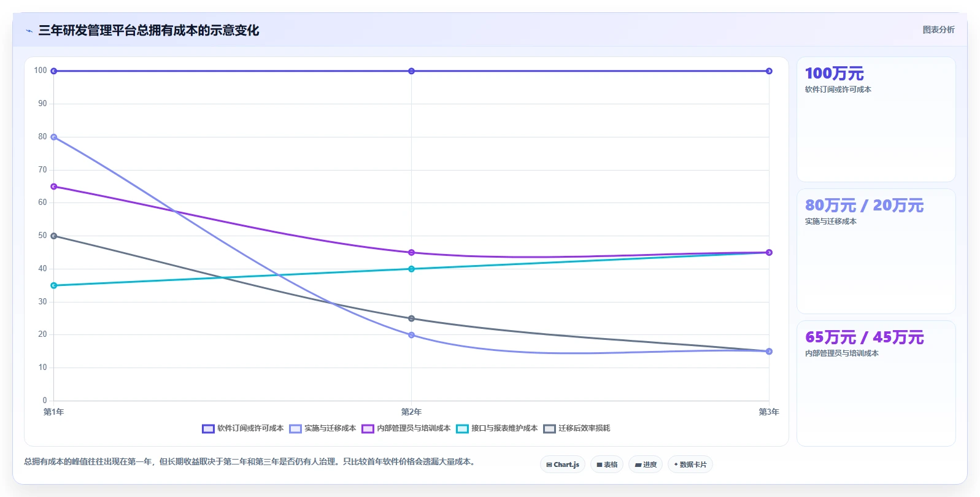Toggle the 内部管理员与培训成本 legend swatch
The width and height of the screenshot is (980, 497).
(368, 429)
